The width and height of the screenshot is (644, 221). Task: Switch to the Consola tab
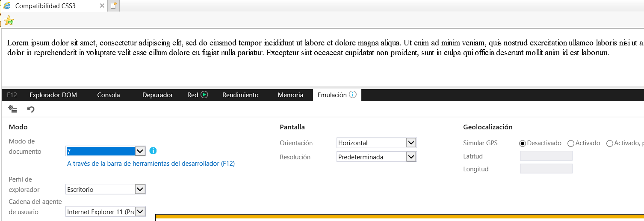click(109, 95)
